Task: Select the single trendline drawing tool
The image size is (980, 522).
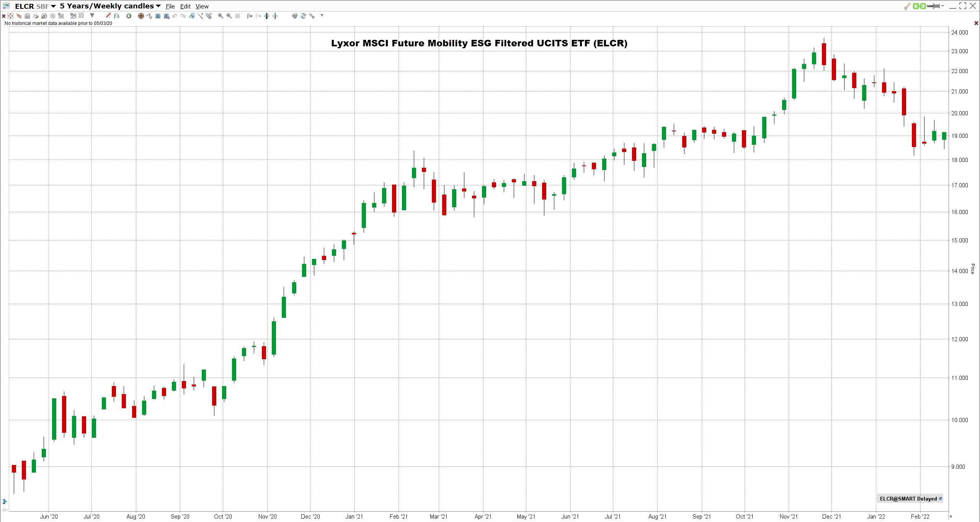Action: click(x=200, y=16)
